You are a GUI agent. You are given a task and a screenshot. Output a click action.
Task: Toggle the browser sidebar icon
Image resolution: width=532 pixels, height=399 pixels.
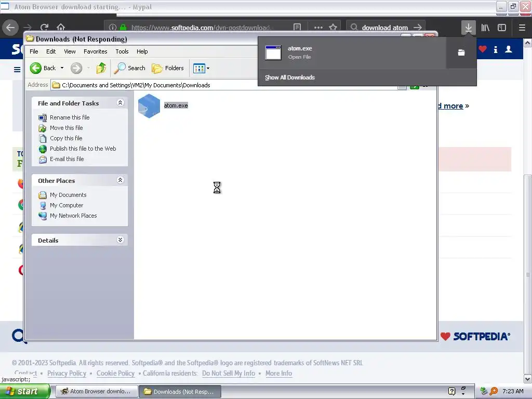(502, 27)
